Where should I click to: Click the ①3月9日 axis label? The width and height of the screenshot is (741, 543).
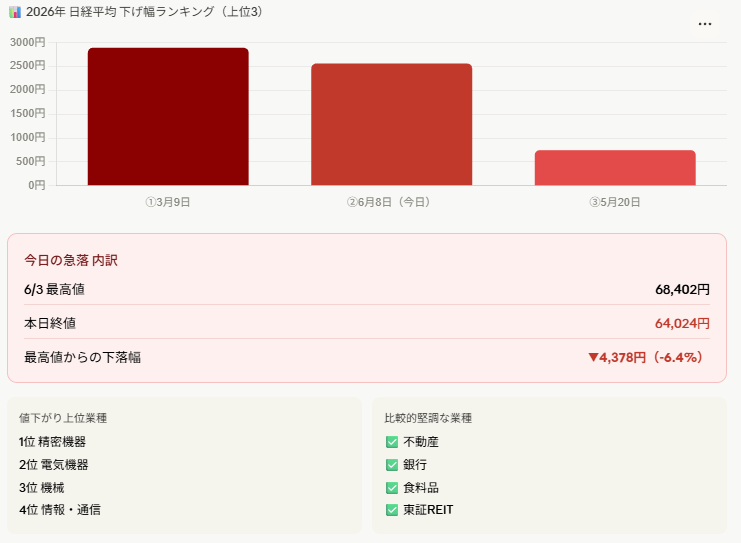click(x=168, y=202)
